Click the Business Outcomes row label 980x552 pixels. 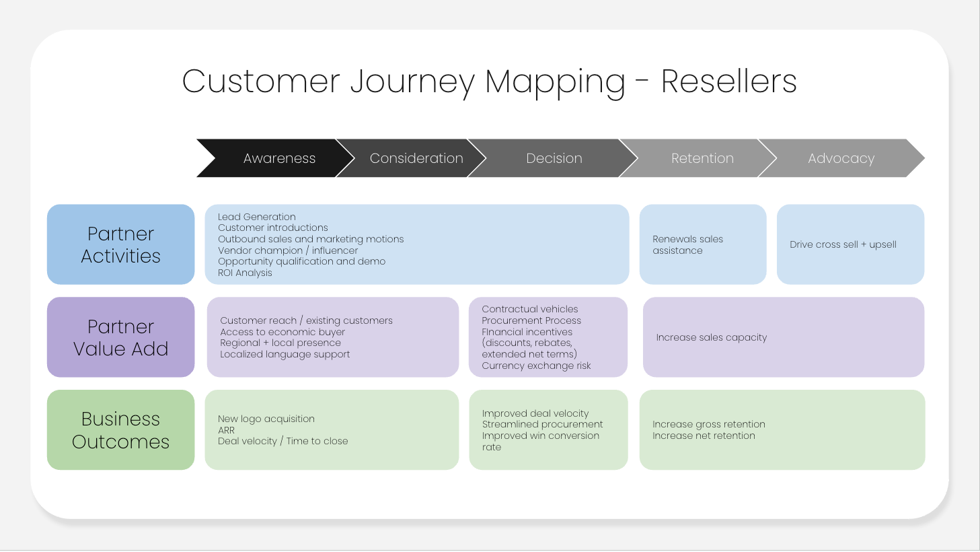point(120,429)
